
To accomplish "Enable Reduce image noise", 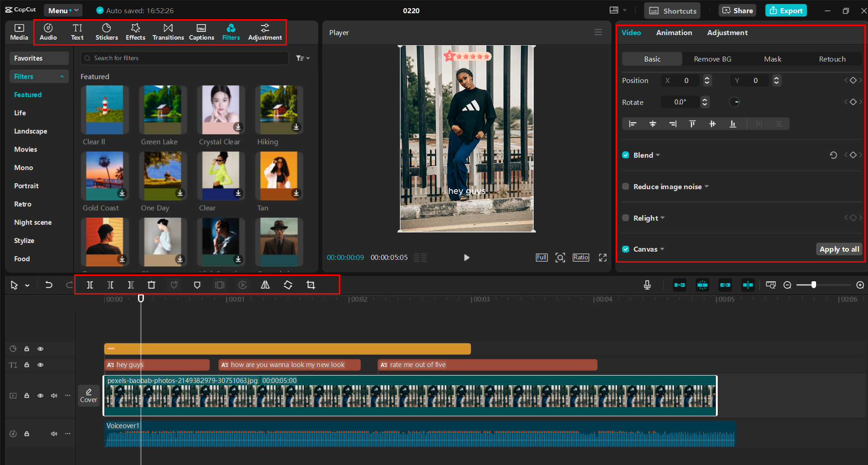I will click(x=626, y=186).
